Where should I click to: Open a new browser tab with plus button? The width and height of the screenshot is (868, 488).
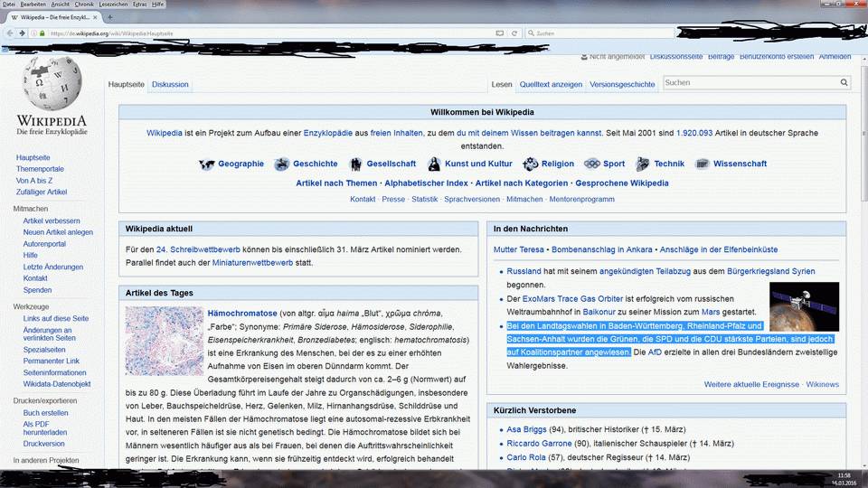[110, 17]
